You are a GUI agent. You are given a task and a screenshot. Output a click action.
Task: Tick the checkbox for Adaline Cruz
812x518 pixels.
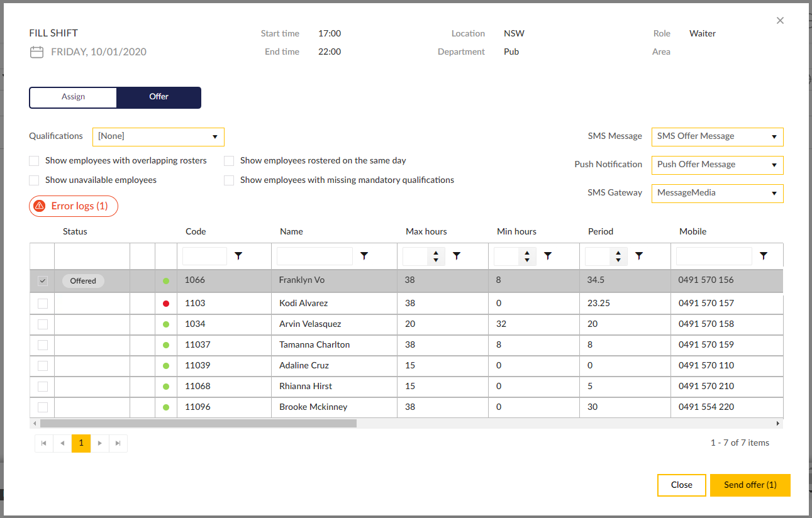(x=43, y=366)
